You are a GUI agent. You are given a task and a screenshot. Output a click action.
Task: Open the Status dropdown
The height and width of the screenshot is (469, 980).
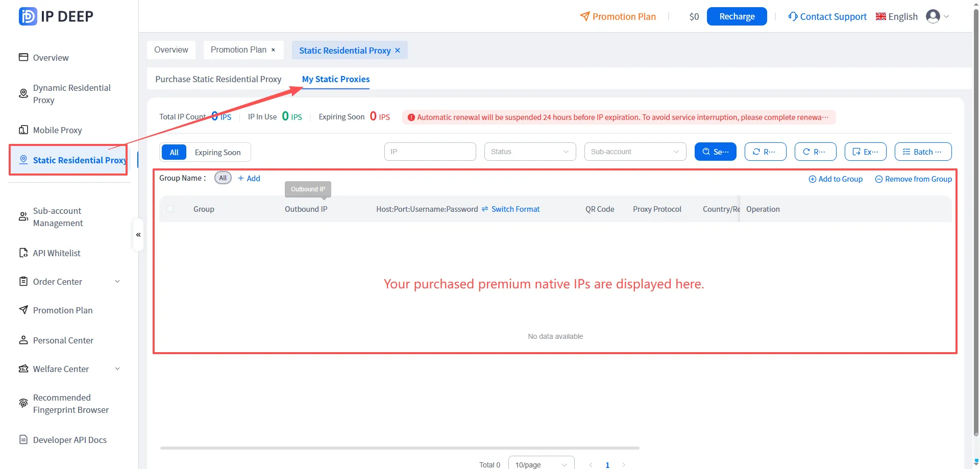[530, 152]
